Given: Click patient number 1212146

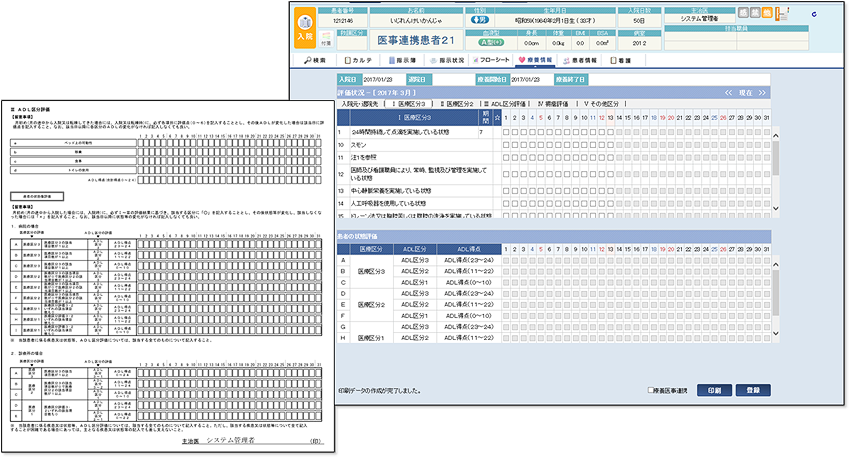Looking at the screenshot, I should (343, 21).
